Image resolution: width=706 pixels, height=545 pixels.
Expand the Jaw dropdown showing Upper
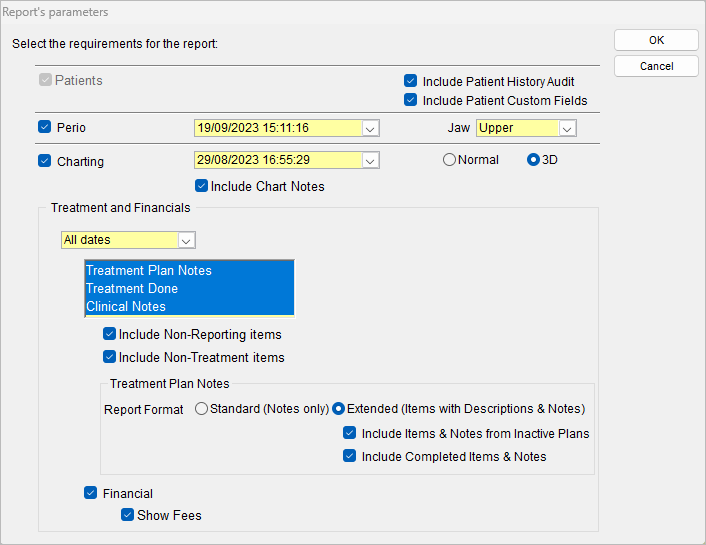coord(567,128)
